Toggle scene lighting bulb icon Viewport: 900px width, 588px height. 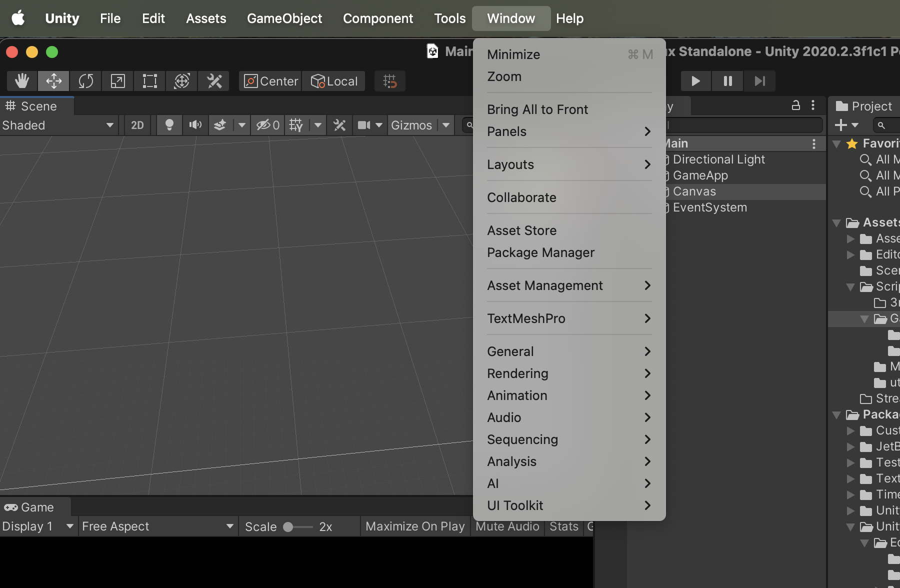[169, 125]
